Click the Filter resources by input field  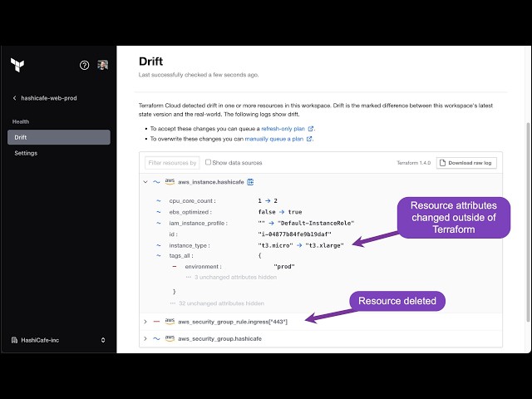pos(172,163)
